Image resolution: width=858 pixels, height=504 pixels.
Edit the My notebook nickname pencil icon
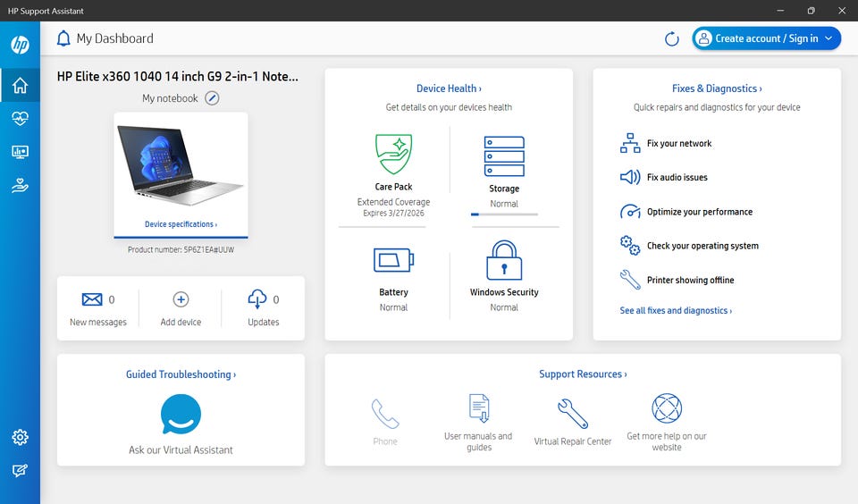click(212, 98)
